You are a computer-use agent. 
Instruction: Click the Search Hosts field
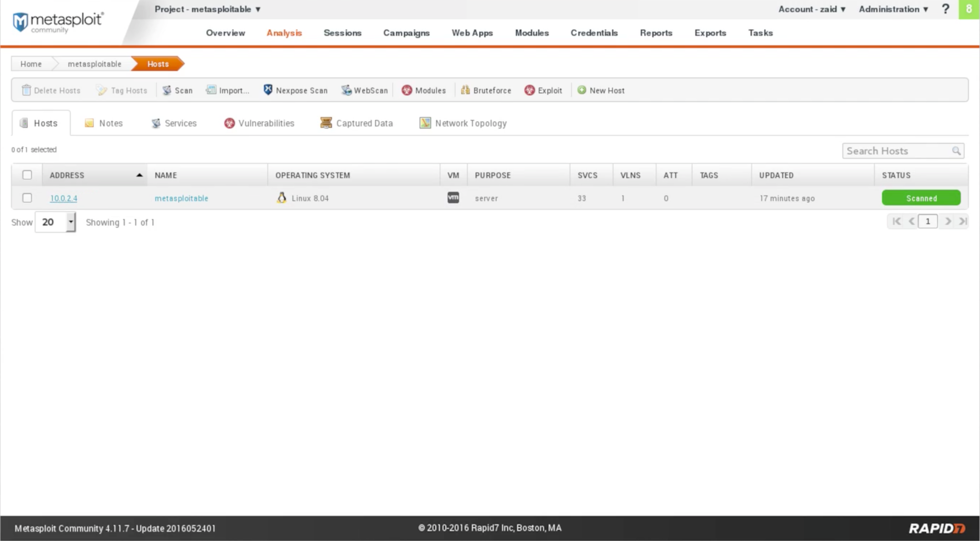[x=903, y=151]
